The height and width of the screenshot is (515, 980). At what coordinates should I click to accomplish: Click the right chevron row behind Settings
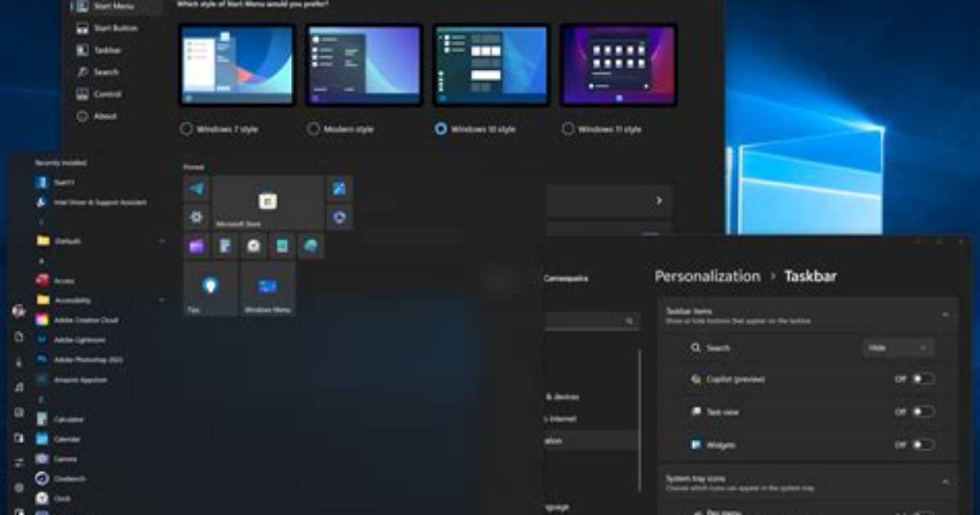point(610,200)
